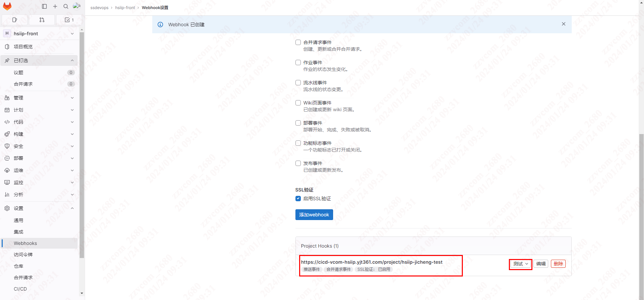Open CI/CD settings page
Image resolution: width=644 pixels, height=300 pixels.
pyautogui.click(x=39, y=289)
